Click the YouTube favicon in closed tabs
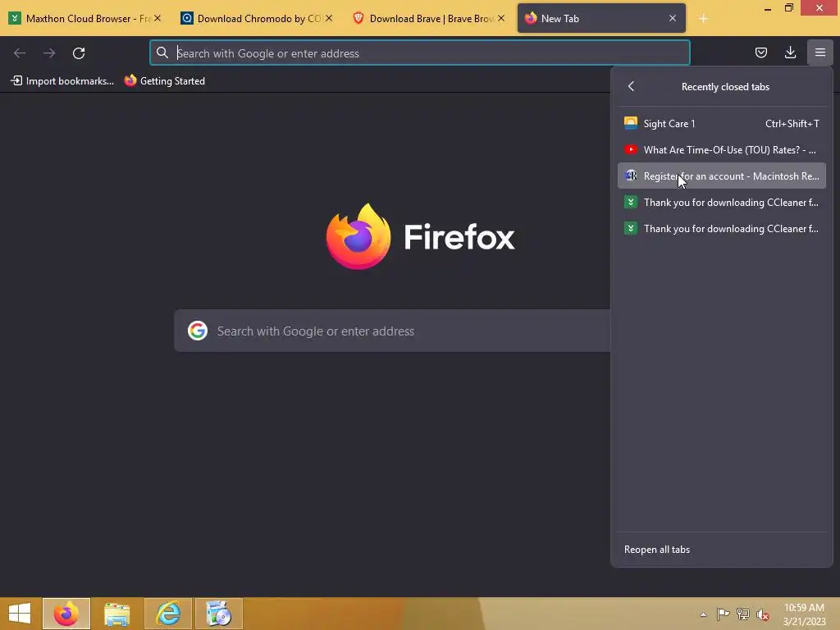Screen dimensions: 840x630 [x=631, y=149]
